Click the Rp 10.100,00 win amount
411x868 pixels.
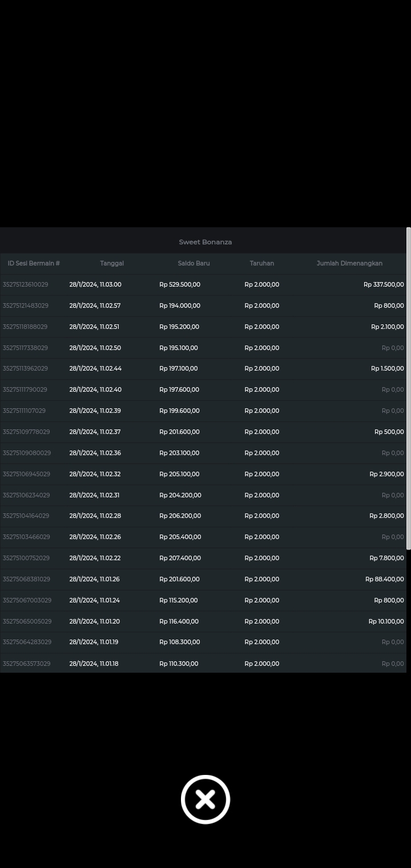[x=386, y=621]
